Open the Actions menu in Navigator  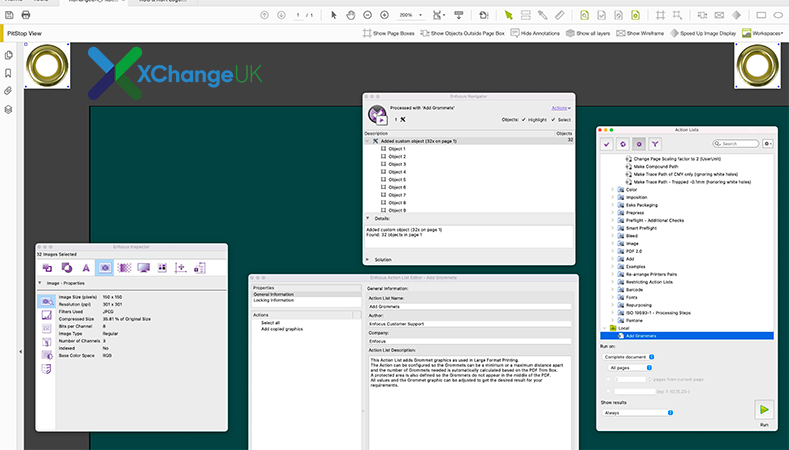coord(561,108)
